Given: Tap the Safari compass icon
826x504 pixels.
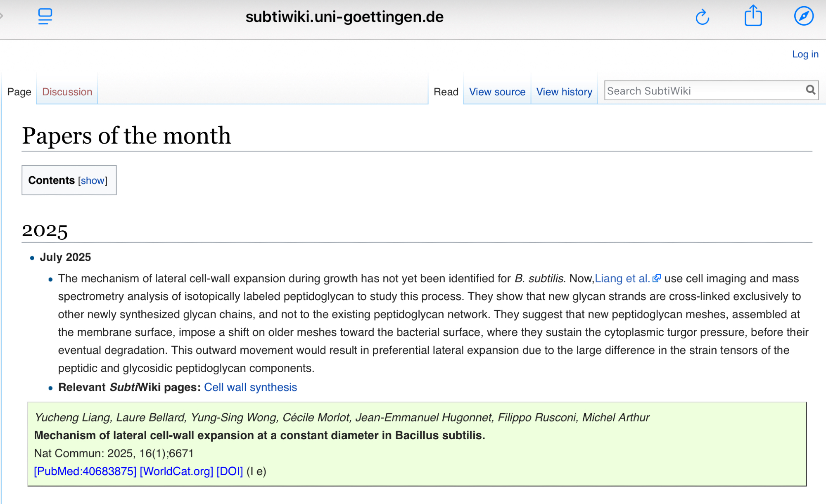Looking at the screenshot, I should 803,17.
